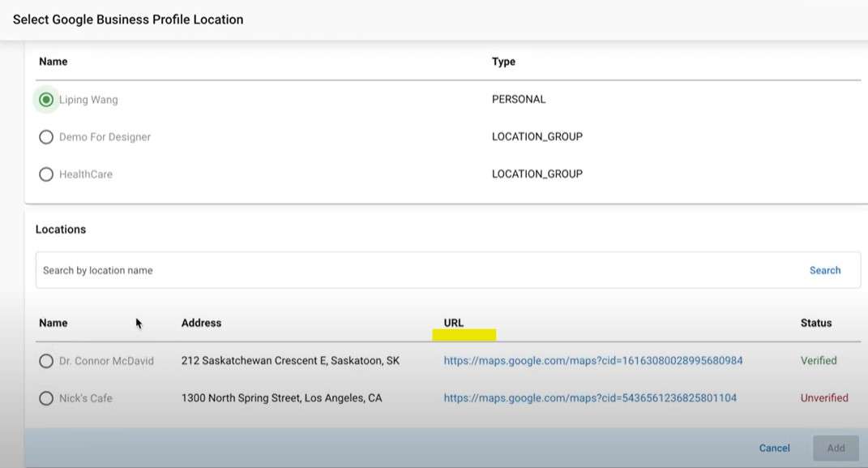Click the Nick's Cafe name label
This screenshot has height=468, width=868.
pyautogui.click(x=86, y=398)
